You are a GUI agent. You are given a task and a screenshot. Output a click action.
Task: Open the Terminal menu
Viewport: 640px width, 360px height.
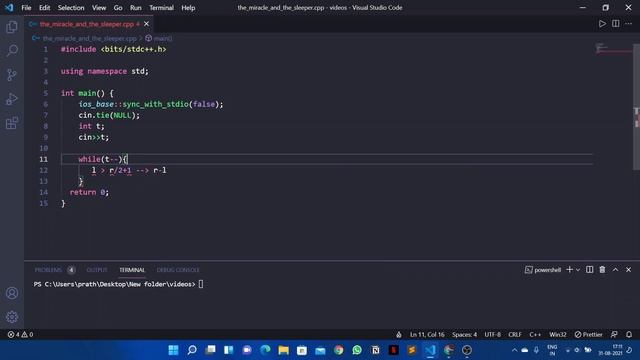tap(161, 8)
